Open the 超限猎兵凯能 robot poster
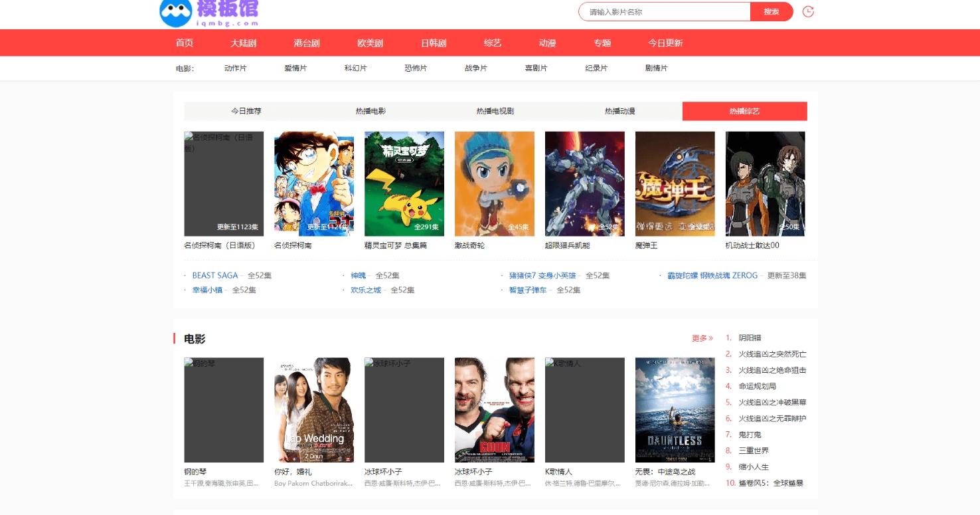The width and height of the screenshot is (980, 515). pos(585,183)
